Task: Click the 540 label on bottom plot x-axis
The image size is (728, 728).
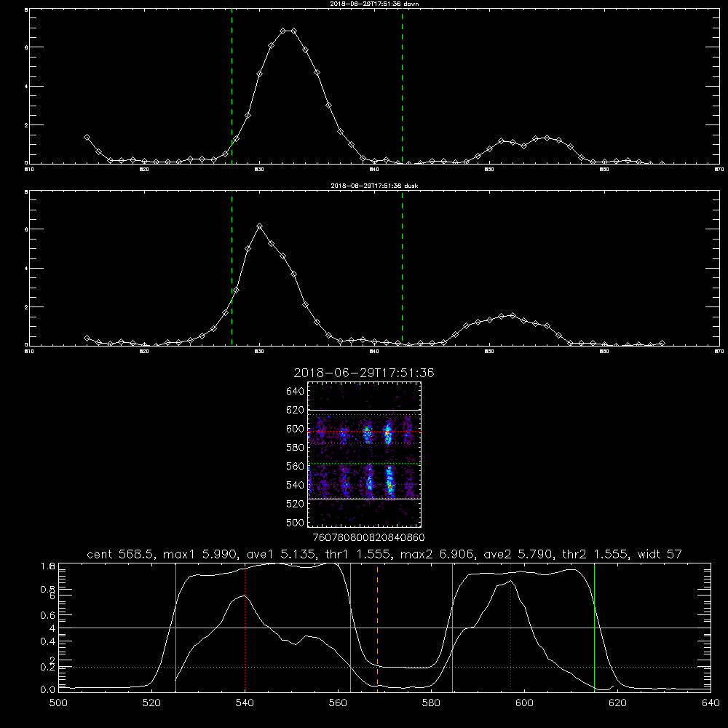Action: point(245,703)
